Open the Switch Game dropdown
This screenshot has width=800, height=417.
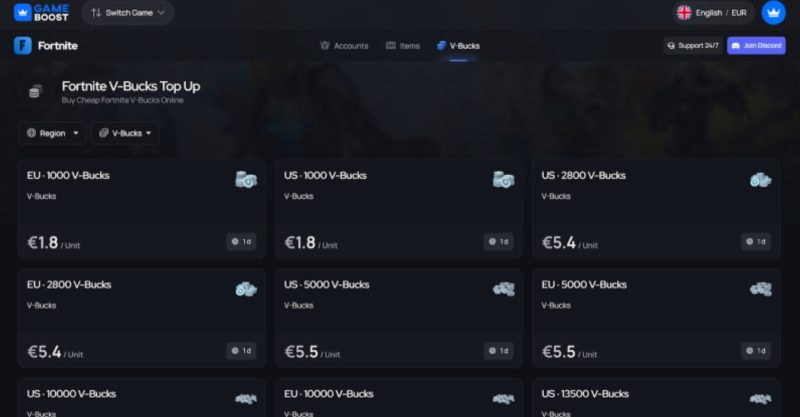[128, 13]
